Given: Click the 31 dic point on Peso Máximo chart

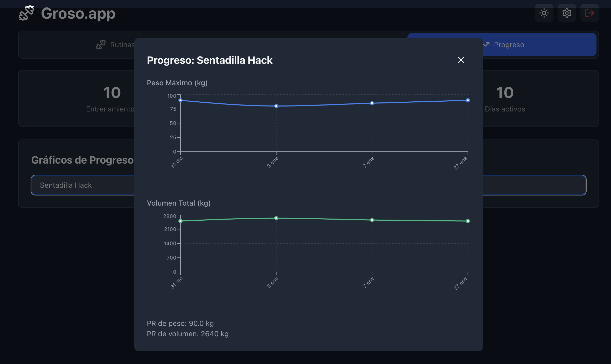Looking at the screenshot, I should (180, 100).
